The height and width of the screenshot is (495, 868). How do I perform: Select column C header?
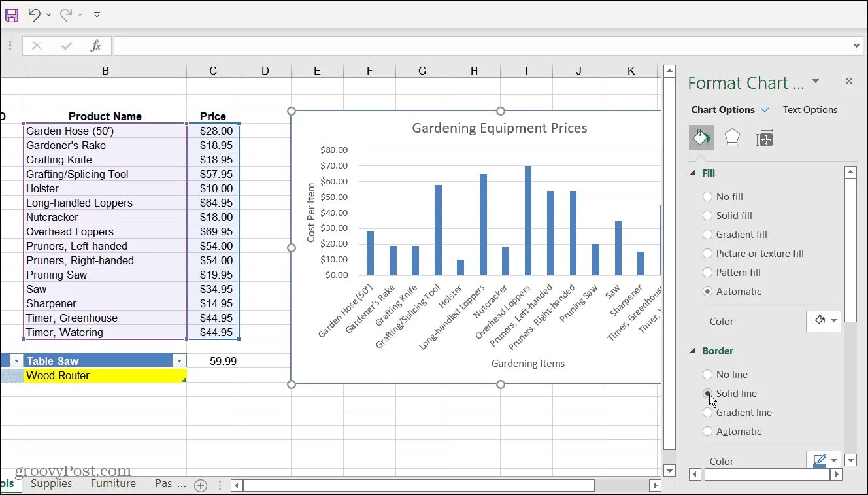(x=213, y=71)
